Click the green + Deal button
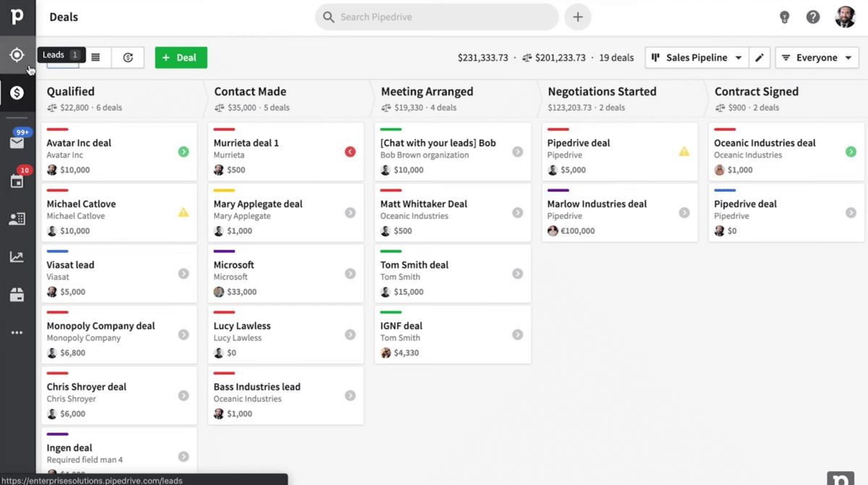 (x=181, y=57)
